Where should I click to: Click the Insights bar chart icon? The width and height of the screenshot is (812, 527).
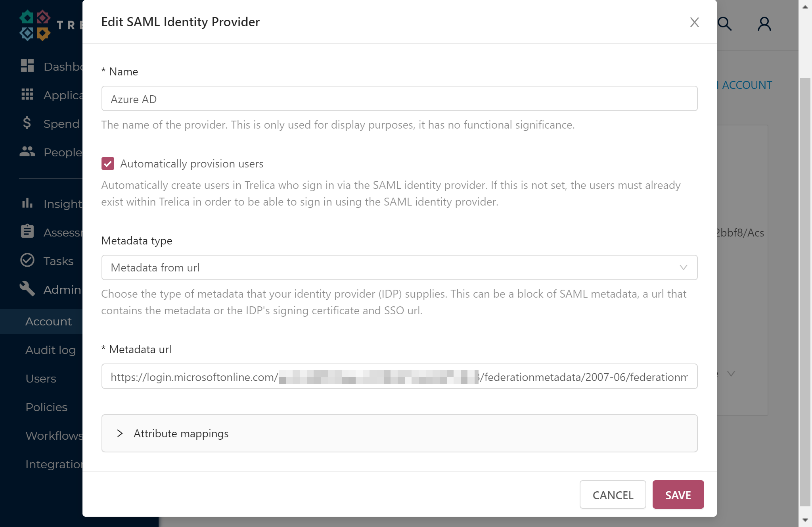27,203
